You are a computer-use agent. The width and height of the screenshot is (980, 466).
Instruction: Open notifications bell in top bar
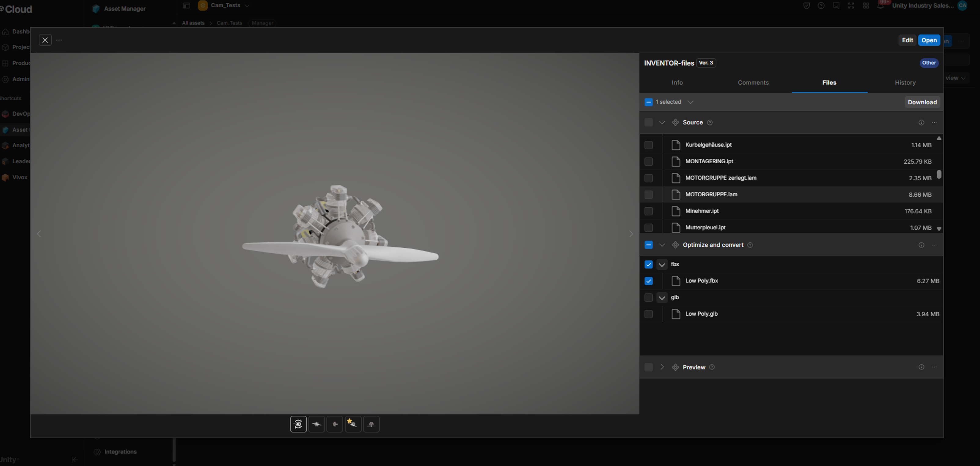click(880, 6)
